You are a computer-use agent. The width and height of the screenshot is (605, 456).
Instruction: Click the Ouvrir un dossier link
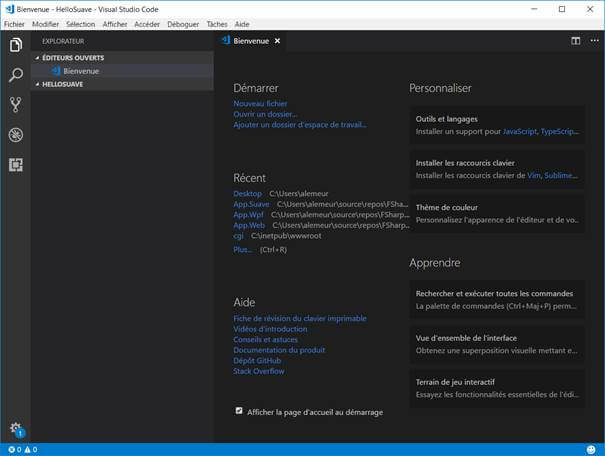(265, 114)
